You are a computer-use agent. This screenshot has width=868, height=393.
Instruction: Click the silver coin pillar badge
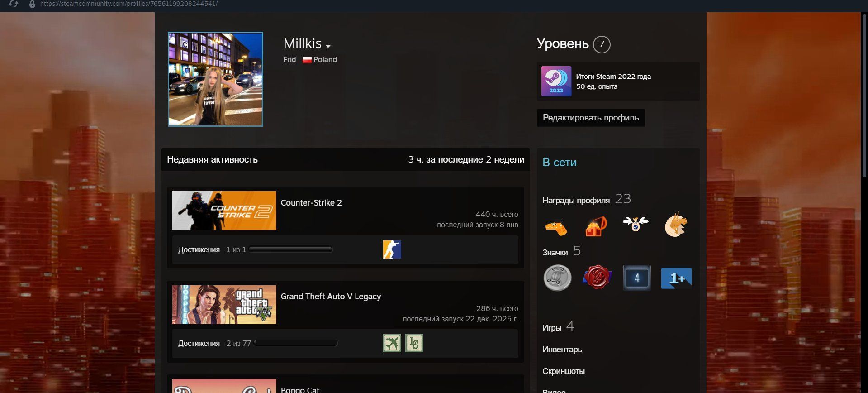[557, 278]
